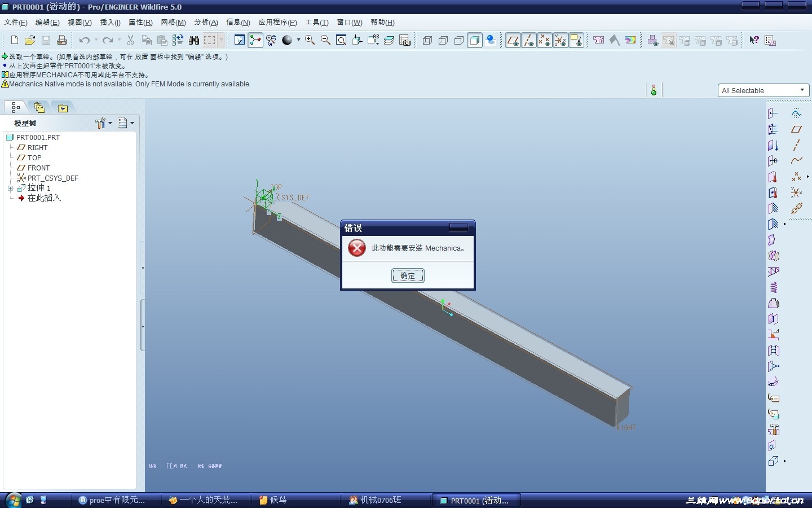Toggle datum axes display
Viewport: 812px width, 508px height.
point(529,40)
